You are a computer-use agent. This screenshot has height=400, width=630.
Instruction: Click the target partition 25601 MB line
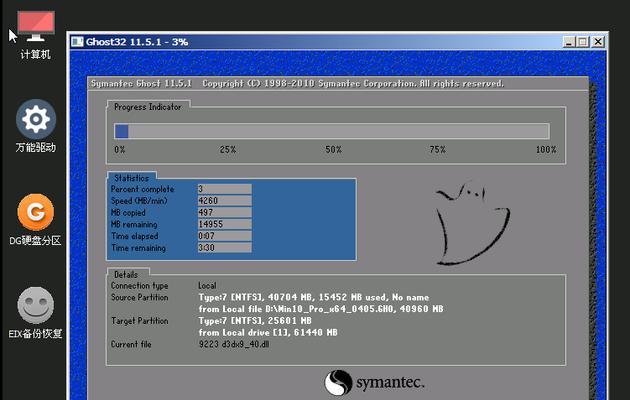[255, 321]
